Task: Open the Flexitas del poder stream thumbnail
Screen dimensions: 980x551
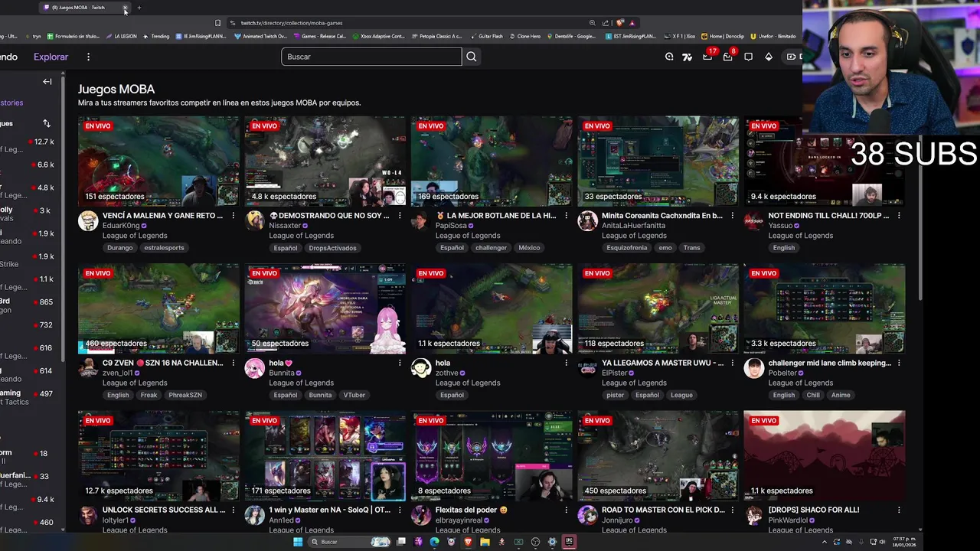Action: tap(492, 455)
